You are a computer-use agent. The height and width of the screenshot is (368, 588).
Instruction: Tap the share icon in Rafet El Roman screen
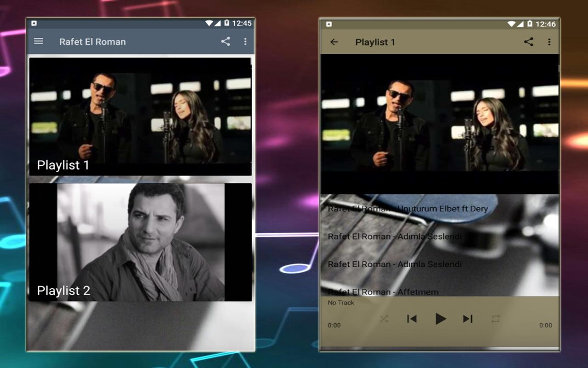click(x=226, y=41)
